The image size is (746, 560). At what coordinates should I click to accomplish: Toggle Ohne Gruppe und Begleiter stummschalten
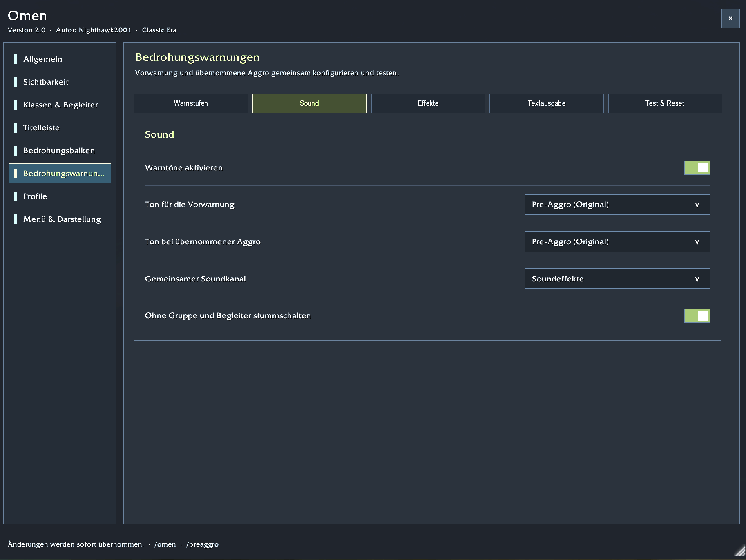(x=697, y=316)
